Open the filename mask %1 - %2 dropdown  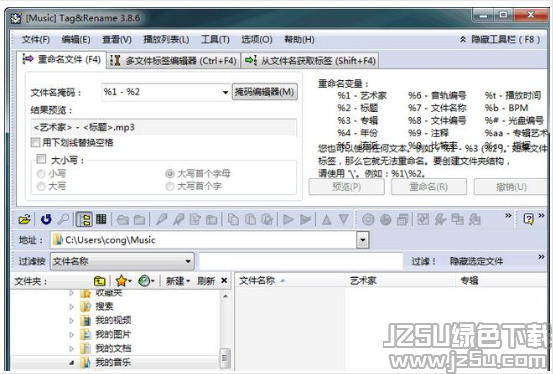(x=225, y=92)
